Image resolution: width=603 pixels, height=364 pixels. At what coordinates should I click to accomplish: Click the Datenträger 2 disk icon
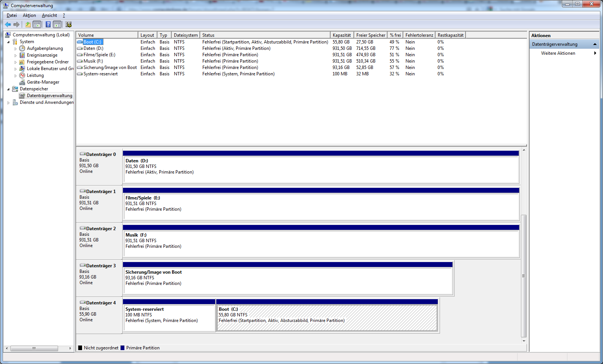[82, 228]
